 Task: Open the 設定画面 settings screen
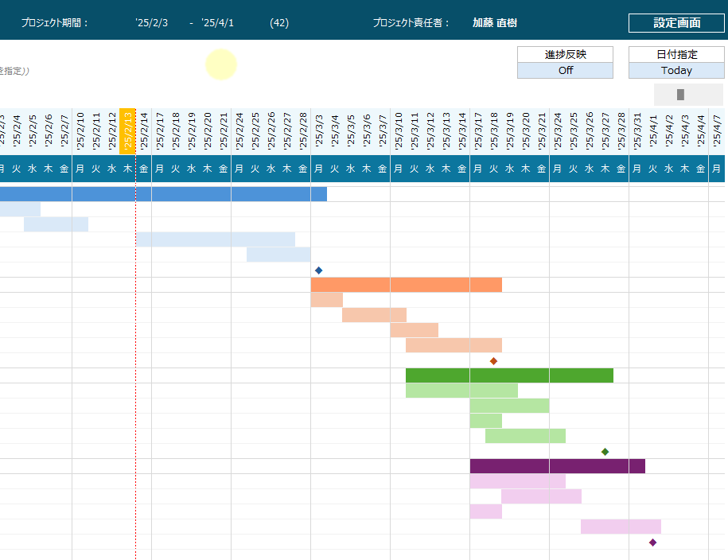tap(676, 23)
